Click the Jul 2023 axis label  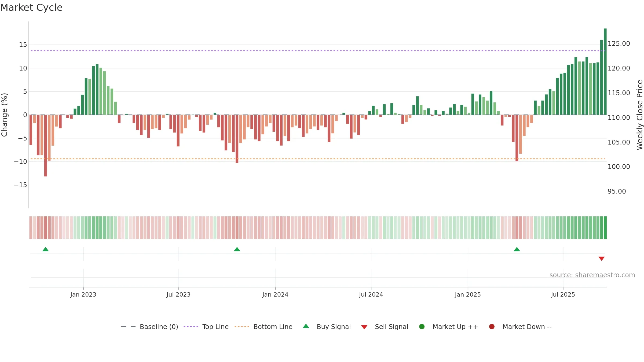(178, 294)
